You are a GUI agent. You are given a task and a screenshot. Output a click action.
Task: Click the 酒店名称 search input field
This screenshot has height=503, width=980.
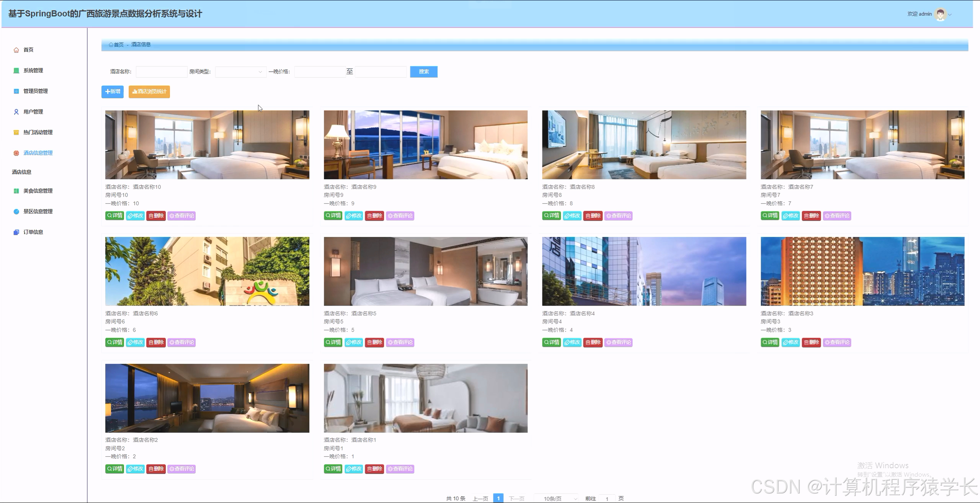[161, 72]
